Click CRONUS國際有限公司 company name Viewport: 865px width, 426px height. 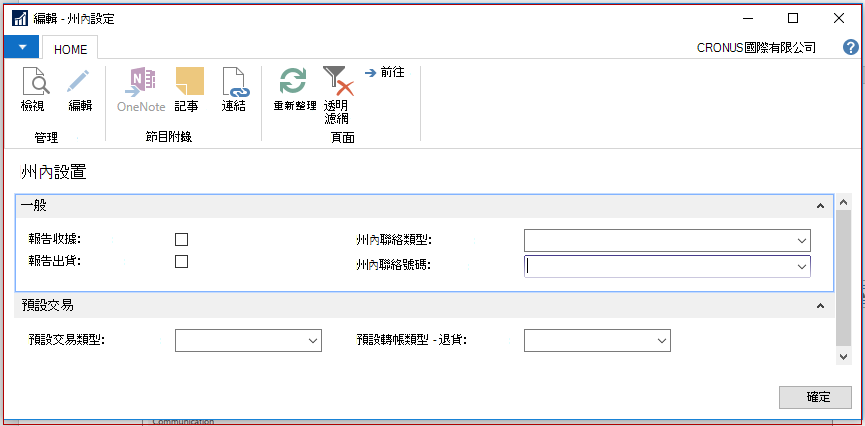(756, 48)
